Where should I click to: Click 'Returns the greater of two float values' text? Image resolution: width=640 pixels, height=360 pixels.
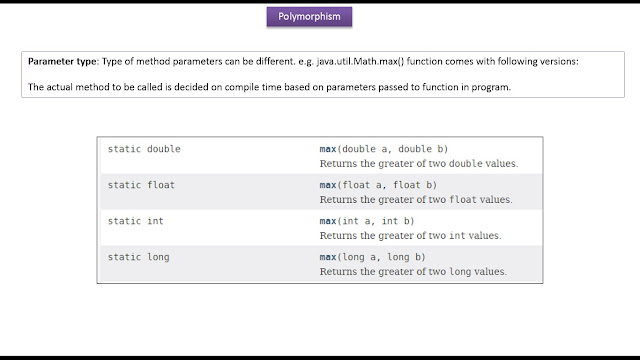[416, 200]
